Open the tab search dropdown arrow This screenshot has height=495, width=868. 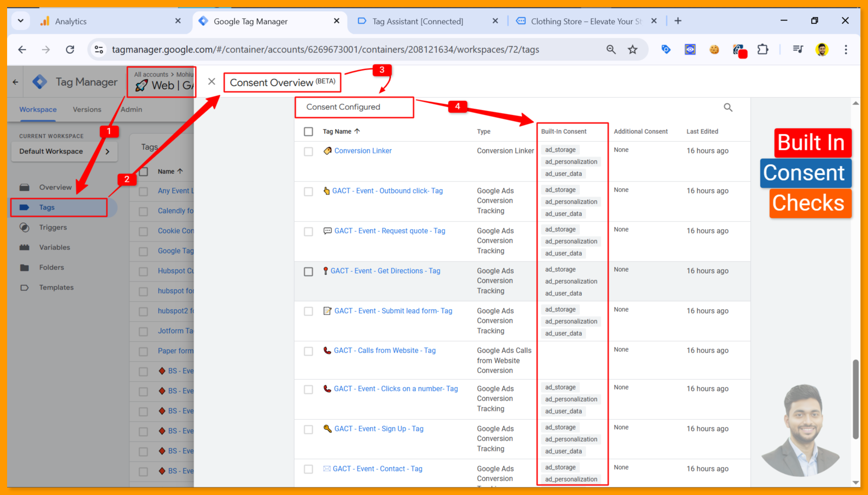click(20, 21)
